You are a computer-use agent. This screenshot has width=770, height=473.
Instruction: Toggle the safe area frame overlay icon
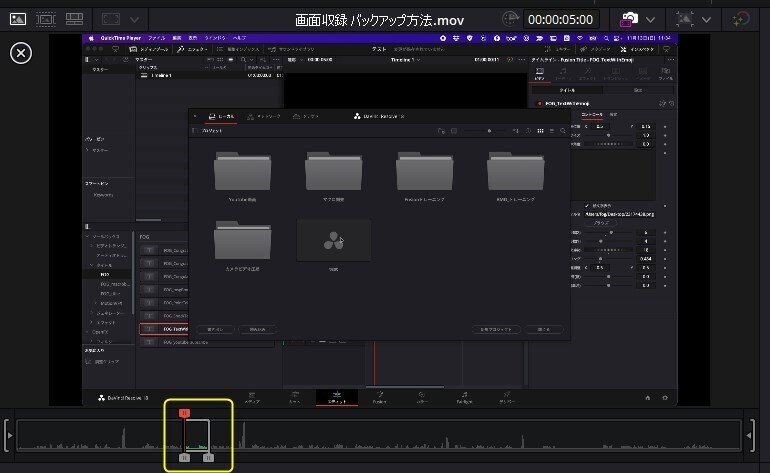point(111,19)
